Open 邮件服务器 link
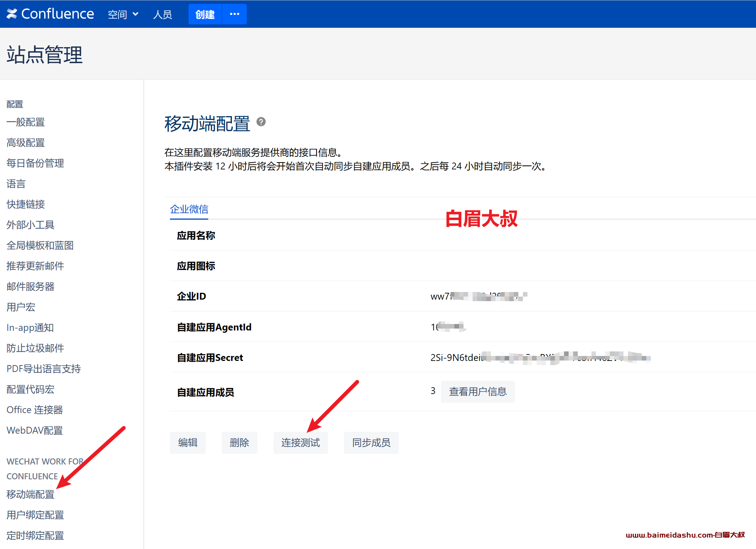The width and height of the screenshot is (756, 549). click(30, 287)
